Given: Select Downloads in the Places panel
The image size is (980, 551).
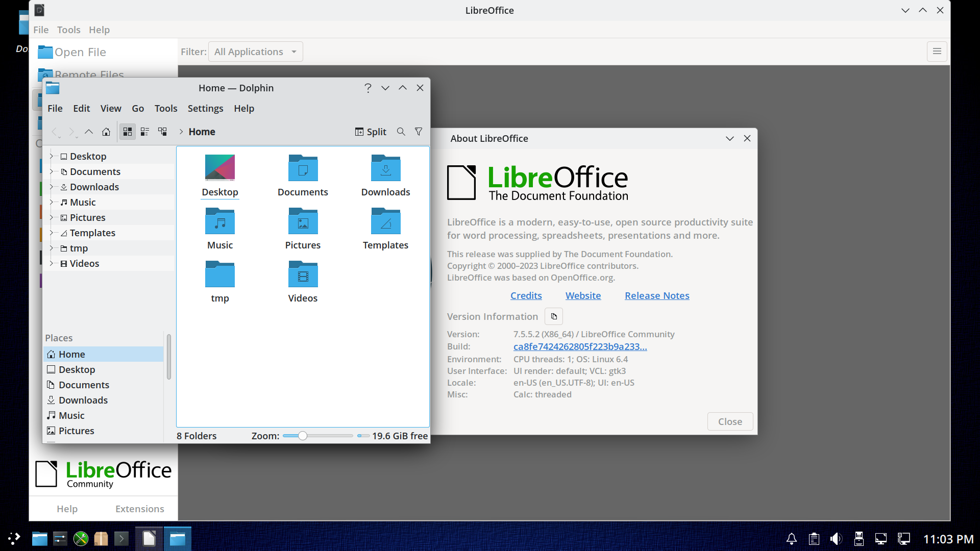Looking at the screenshot, I should (x=103, y=400).
